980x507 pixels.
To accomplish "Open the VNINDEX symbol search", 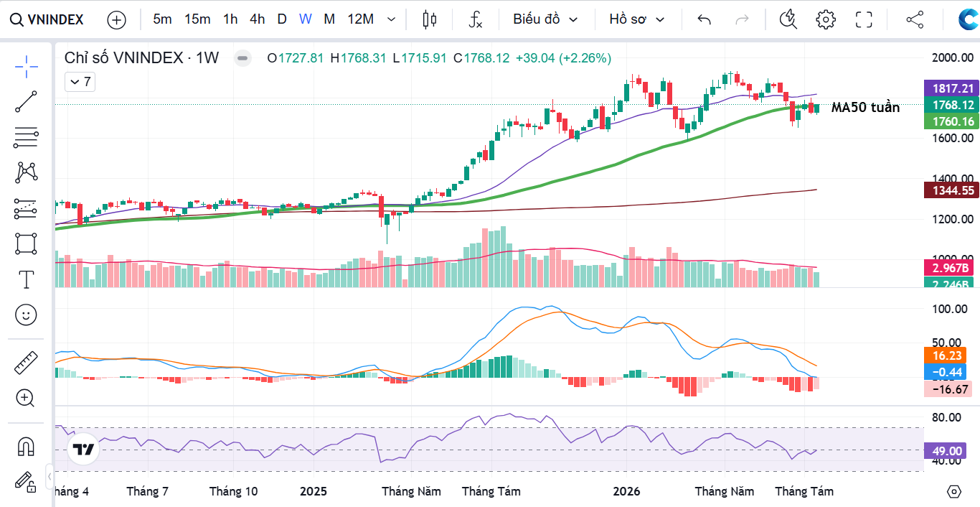I will 47,19.
